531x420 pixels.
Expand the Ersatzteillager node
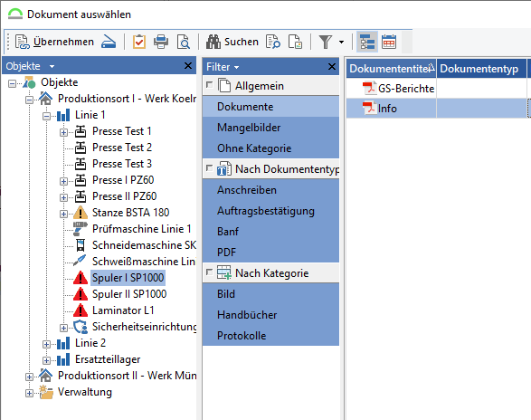point(47,360)
